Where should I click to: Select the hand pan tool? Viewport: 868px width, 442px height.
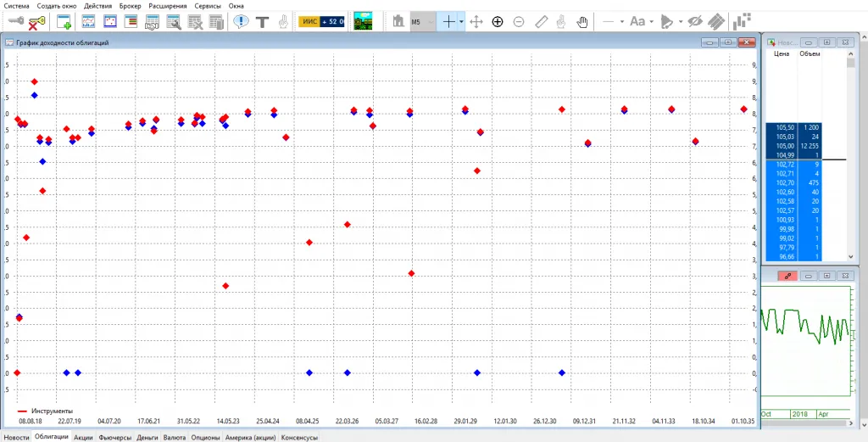(582, 21)
